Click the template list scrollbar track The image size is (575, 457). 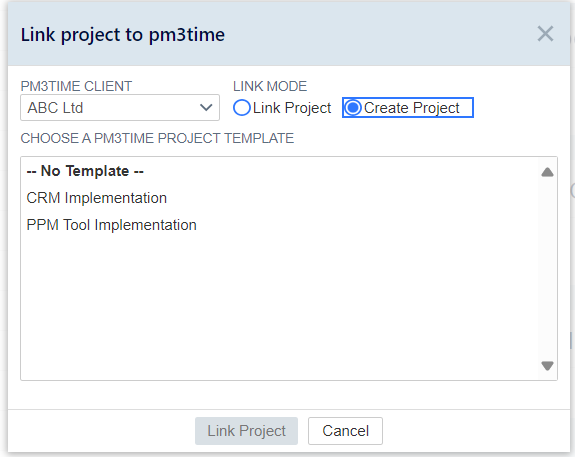(x=547, y=269)
